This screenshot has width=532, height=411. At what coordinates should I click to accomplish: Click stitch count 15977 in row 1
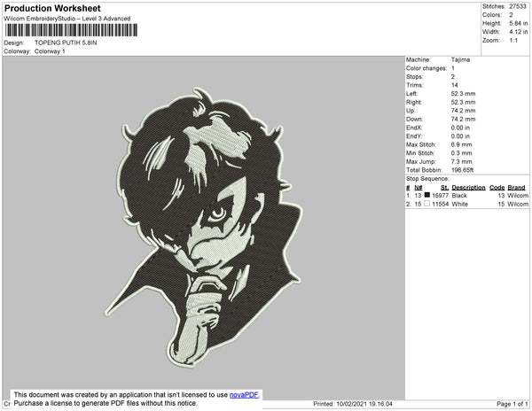[x=440, y=196]
